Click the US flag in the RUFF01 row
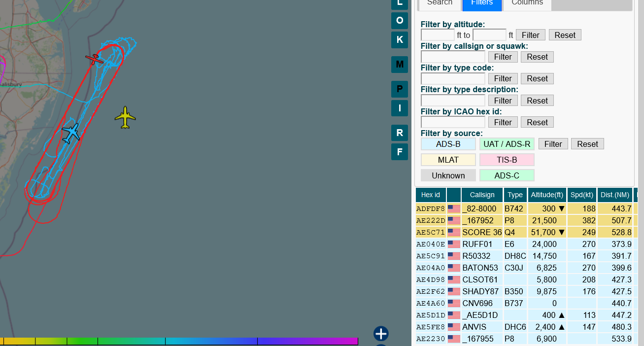The image size is (644, 346). [x=454, y=244]
